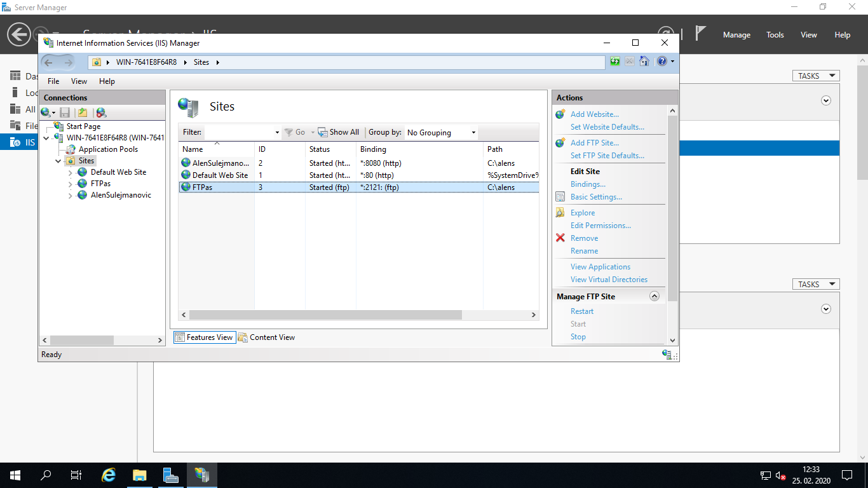Click the Task View taskbar icon
Viewport: 868px width, 488px height.
click(x=76, y=475)
